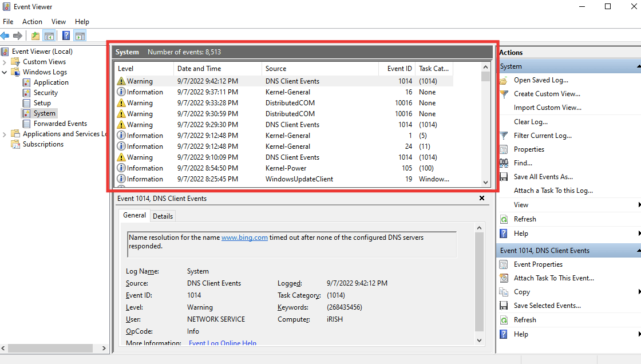This screenshot has height=364, width=641.
Task: Collapse the System actions section arrow
Action: [x=638, y=66]
